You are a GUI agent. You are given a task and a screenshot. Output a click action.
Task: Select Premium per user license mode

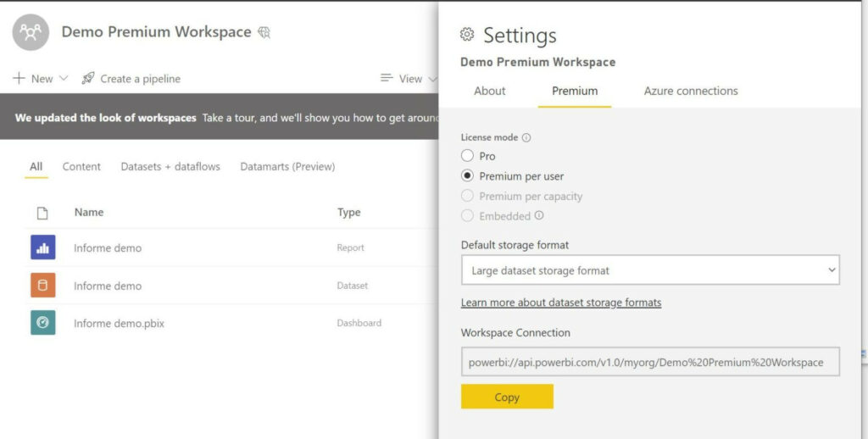(467, 175)
